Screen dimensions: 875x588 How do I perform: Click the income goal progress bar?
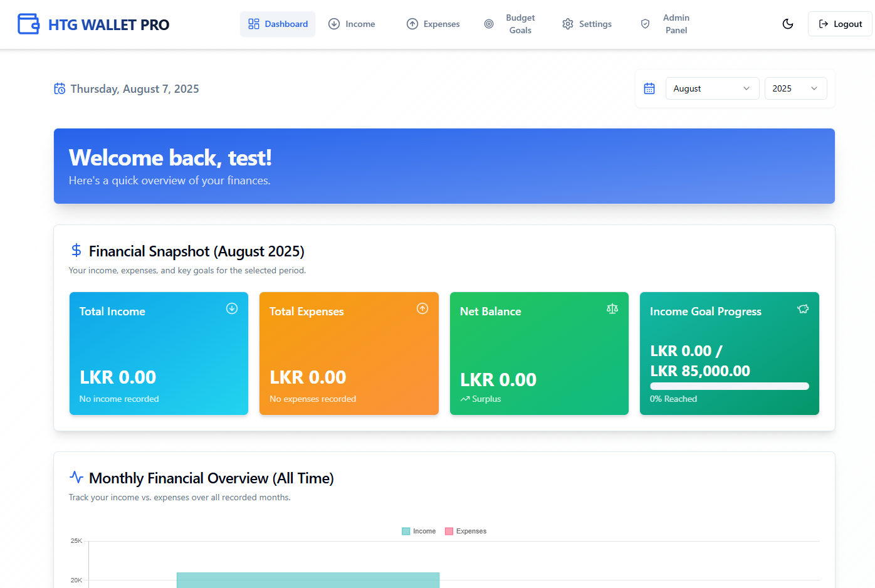coord(730,386)
